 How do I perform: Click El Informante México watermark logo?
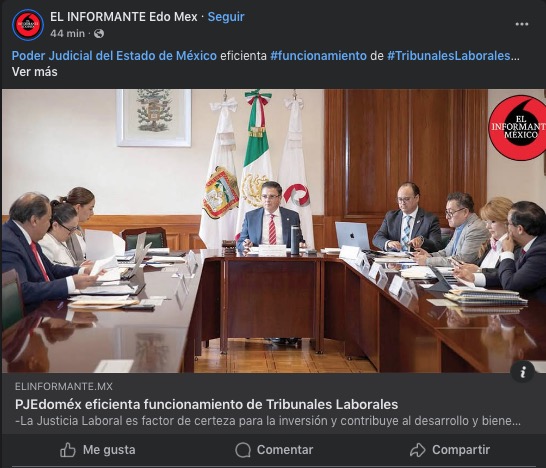click(517, 128)
